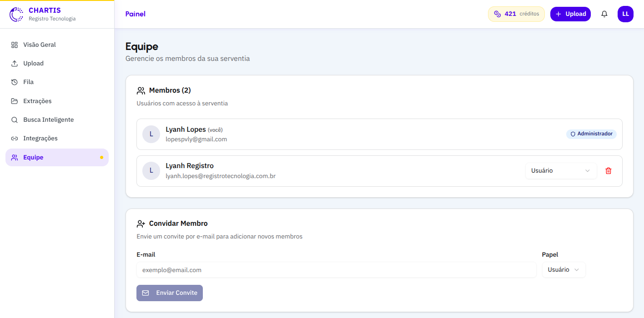Viewport: 644px width, 318px height.
Task: Click the Lyanh Registro avatar circle
Action: click(151, 171)
